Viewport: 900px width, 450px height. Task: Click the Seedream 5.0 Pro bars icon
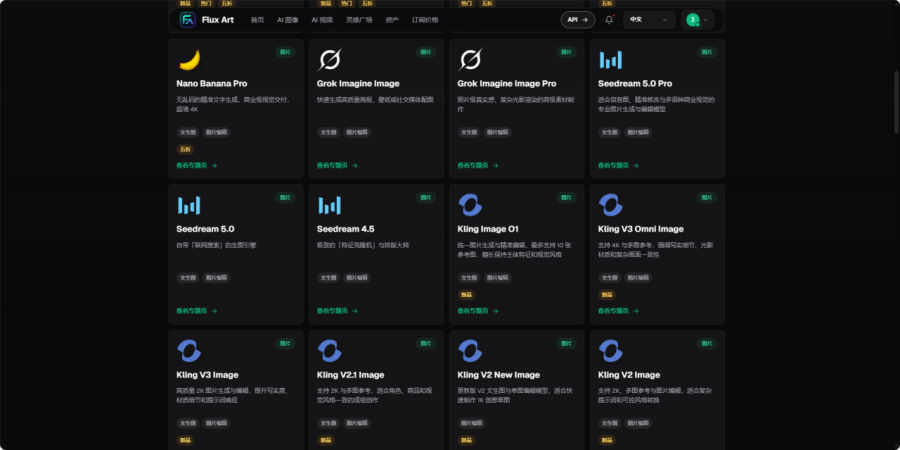pyautogui.click(x=611, y=60)
